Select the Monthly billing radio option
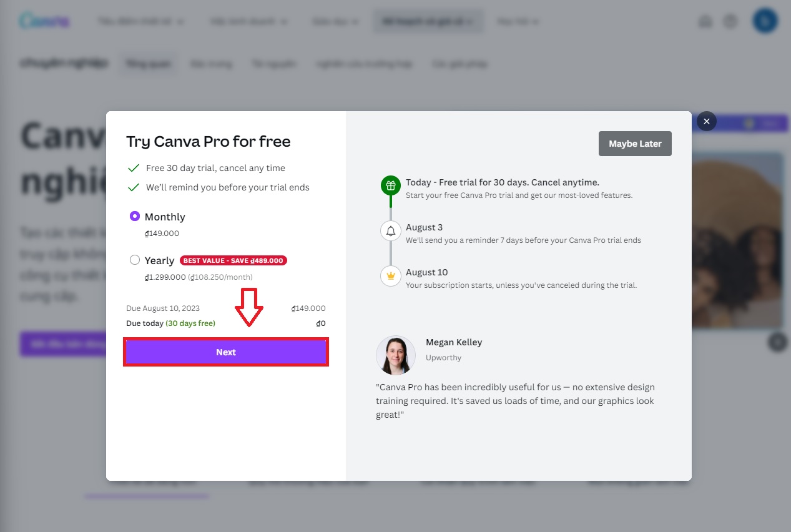791x532 pixels. (x=135, y=217)
